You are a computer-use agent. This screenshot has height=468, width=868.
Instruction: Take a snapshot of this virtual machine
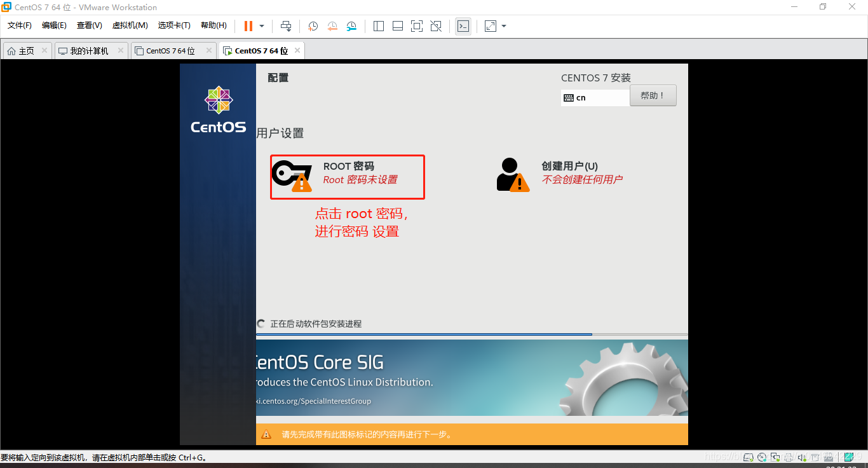pos(313,26)
